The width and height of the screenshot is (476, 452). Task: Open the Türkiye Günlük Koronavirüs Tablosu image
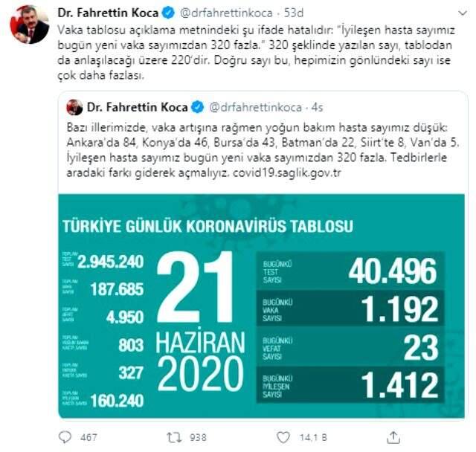261,306
